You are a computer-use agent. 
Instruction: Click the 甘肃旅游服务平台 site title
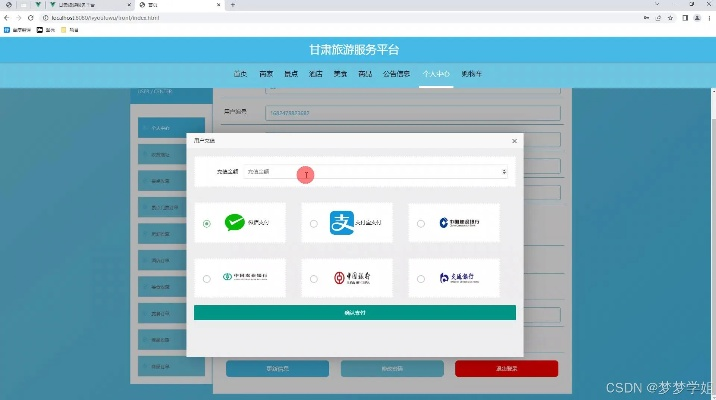(x=354, y=50)
